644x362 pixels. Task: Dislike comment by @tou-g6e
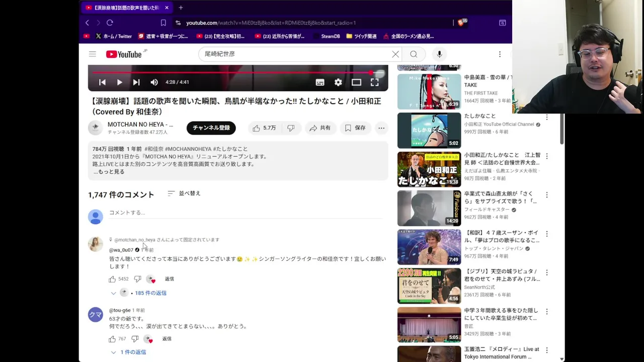135,339
